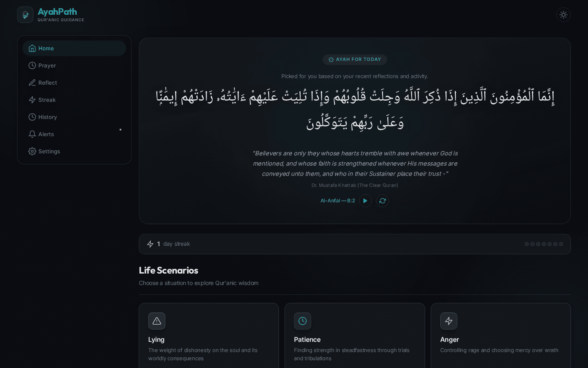
Task: Click the Lying warning triangle icon
Action: 157,321
